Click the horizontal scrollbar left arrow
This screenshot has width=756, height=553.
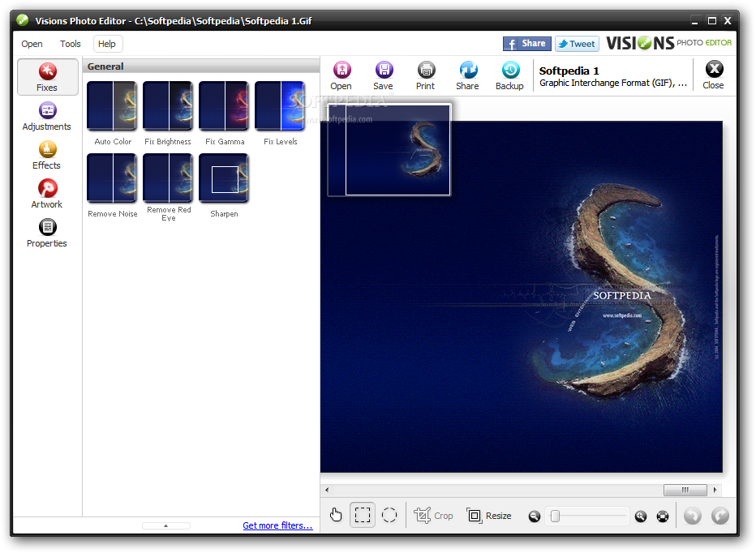pyautogui.click(x=327, y=490)
